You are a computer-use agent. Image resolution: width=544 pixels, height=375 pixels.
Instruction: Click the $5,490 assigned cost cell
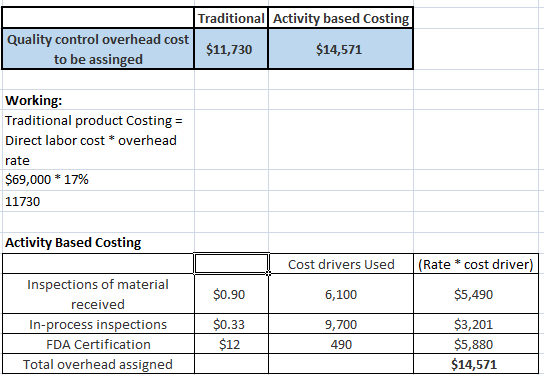click(476, 294)
